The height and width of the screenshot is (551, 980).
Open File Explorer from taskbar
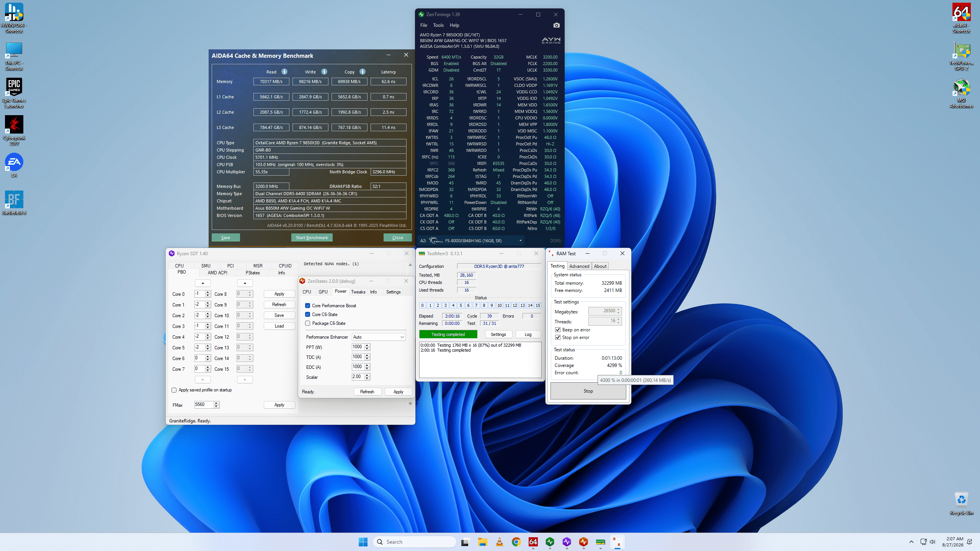[482, 542]
